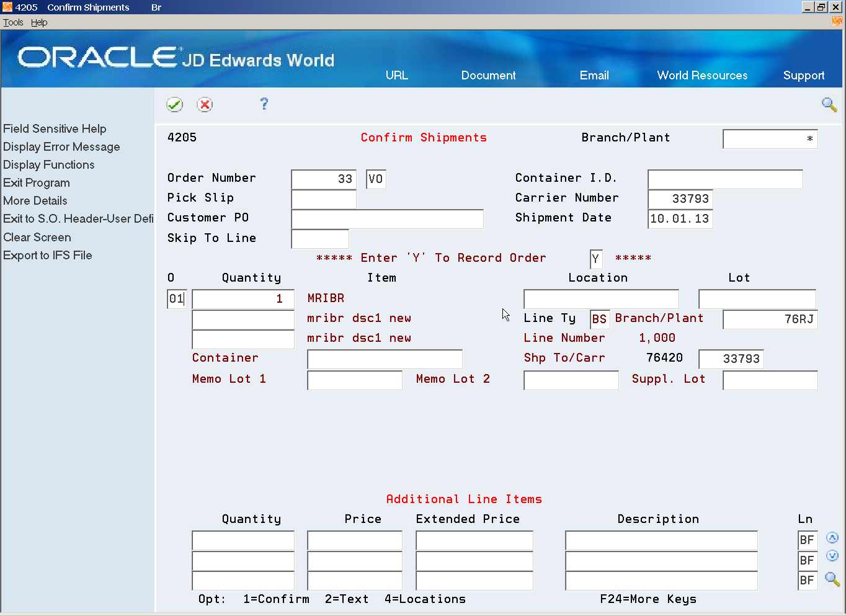Click the Container field of the line
Viewport: 846px width, 616px height.
pos(385,359)
